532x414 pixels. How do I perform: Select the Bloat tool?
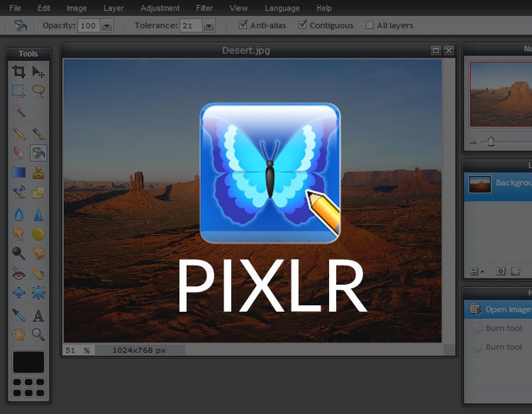click(x=18, y=293)
